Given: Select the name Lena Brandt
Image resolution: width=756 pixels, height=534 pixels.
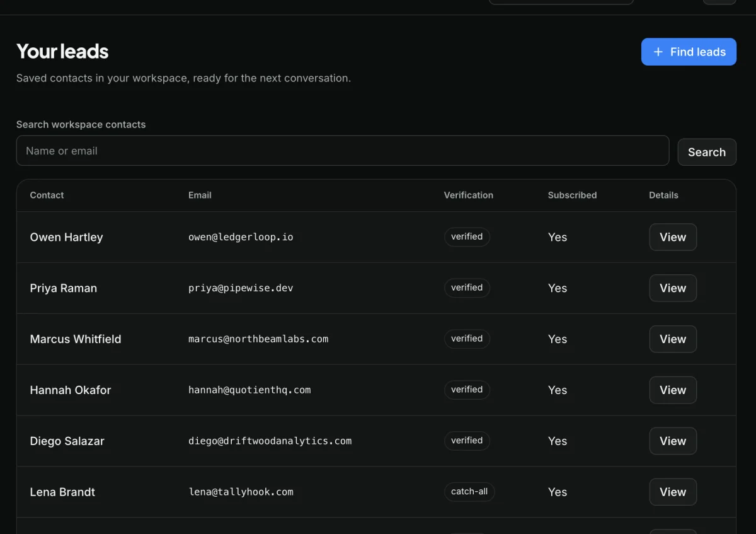Looking at the screenshot, I should click(x=62, y=492).
